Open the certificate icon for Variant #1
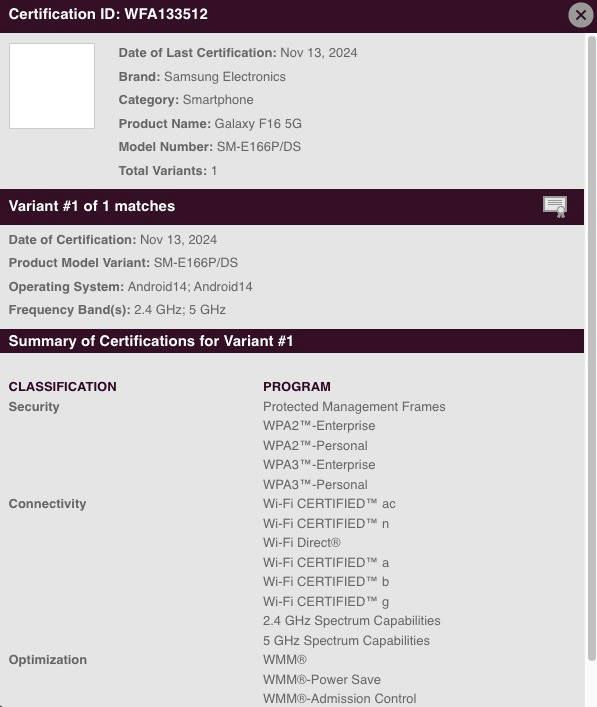Image resolution: width=597 pixels, height=707 pixels. tap(555, 207)
